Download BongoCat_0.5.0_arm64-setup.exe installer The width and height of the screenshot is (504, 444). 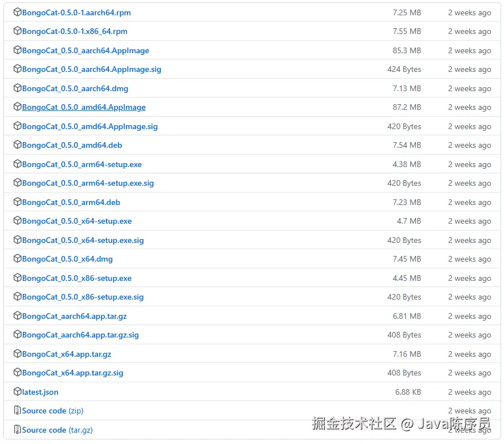coord(82,164)
